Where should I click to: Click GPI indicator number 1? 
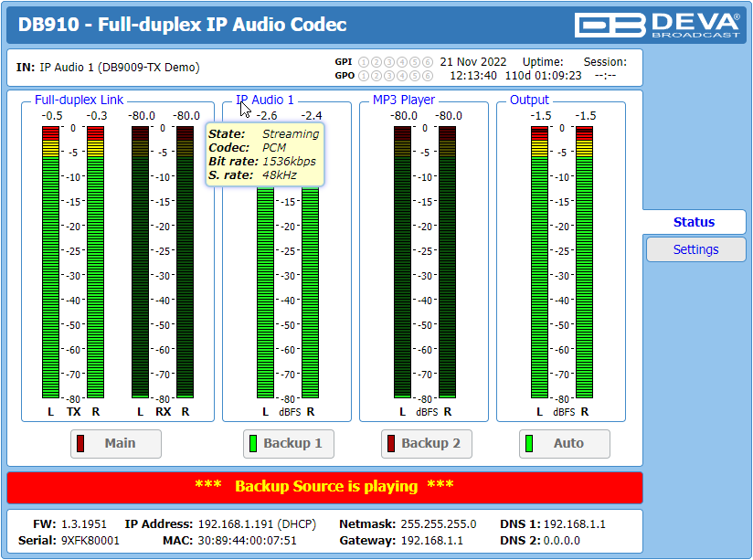[364, 62]
